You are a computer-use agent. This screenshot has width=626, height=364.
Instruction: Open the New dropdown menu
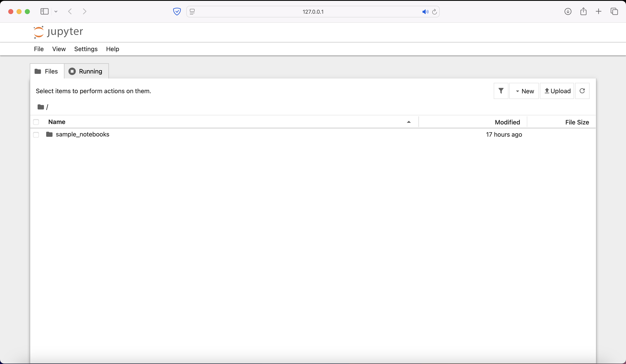pyautogui.click(x=524, y=91)
